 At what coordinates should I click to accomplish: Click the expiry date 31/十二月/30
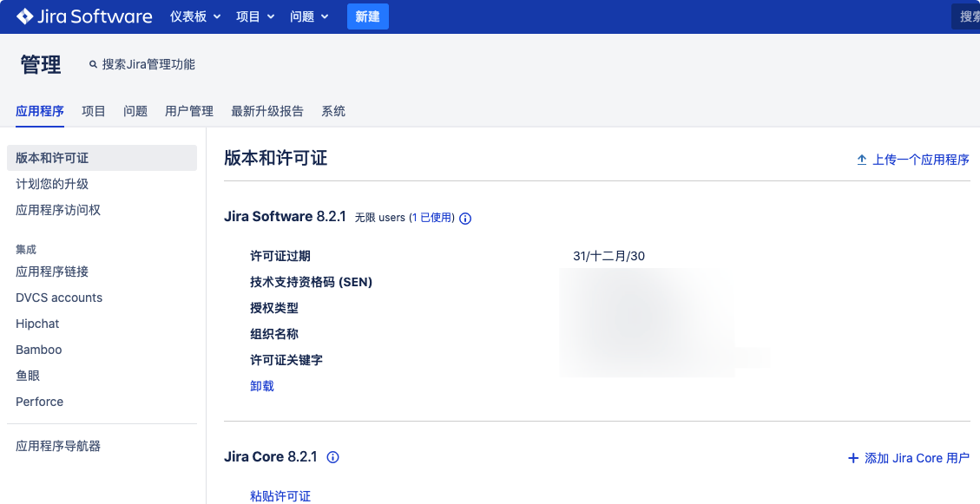[x=608, y=256]
